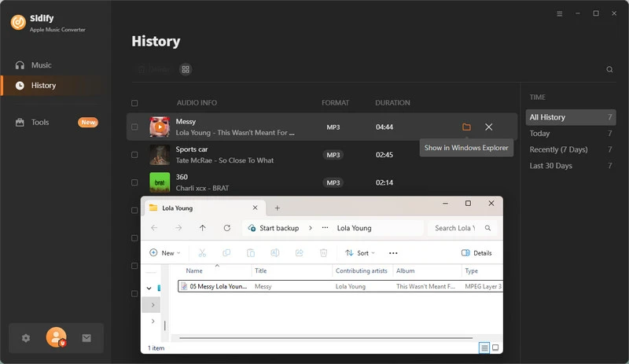This screenshot has height=364, width=629.
Task: Select All History time filter
Action: [571, 117]
